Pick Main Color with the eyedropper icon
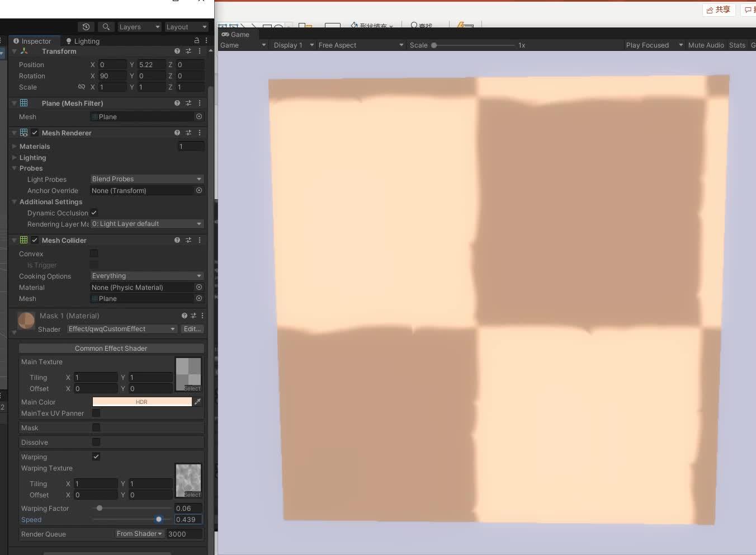The height and width of the screenshot is (555, 756). click(198, 402)
